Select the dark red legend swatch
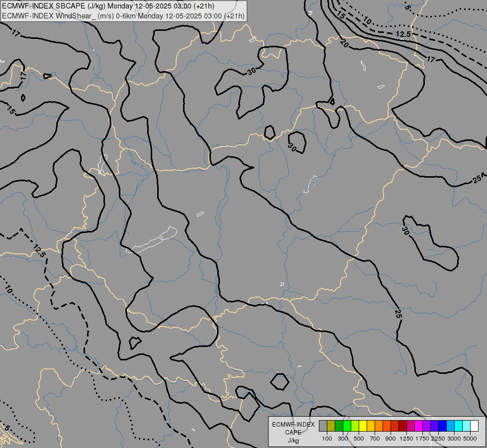This screenshot has height=448, width=487. (x=403, y=426)
